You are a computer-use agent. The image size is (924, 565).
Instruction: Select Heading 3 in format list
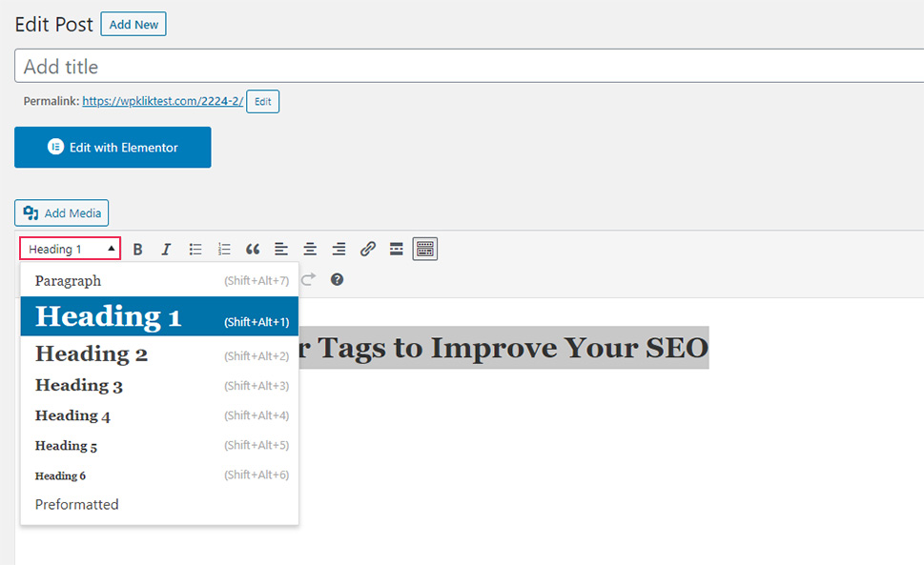(159, 386)
